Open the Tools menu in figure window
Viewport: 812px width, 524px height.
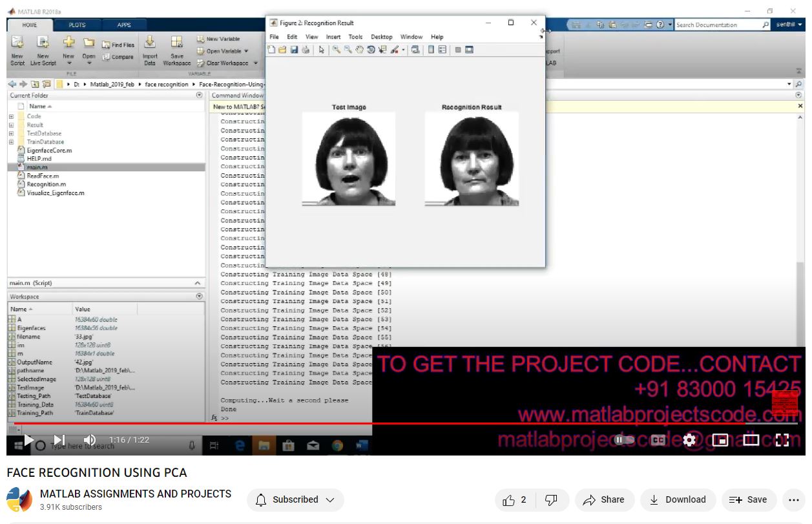(x=355, y=37)
